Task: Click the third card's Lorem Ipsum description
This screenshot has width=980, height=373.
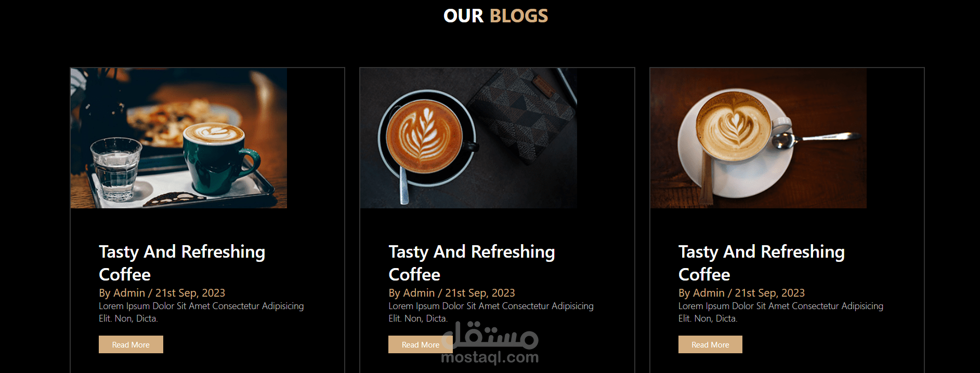Action: click(781, 312)
